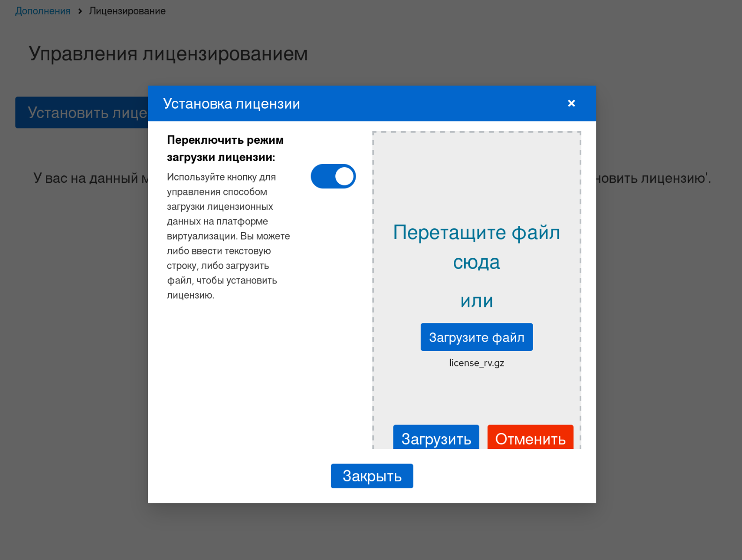Click 'Закрыть' at the dialog bottom
Viewport: 742px width, 560px height.
click(371, 476)
